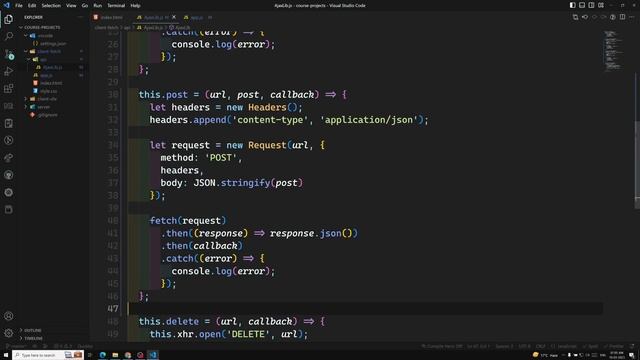Open the Help menu
640x360 pixels.
point(136,5)
